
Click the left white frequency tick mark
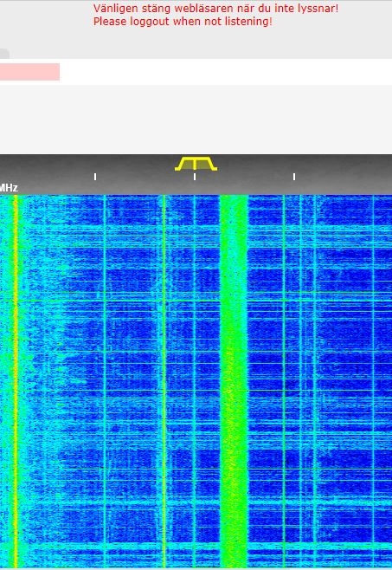point(95,177)
